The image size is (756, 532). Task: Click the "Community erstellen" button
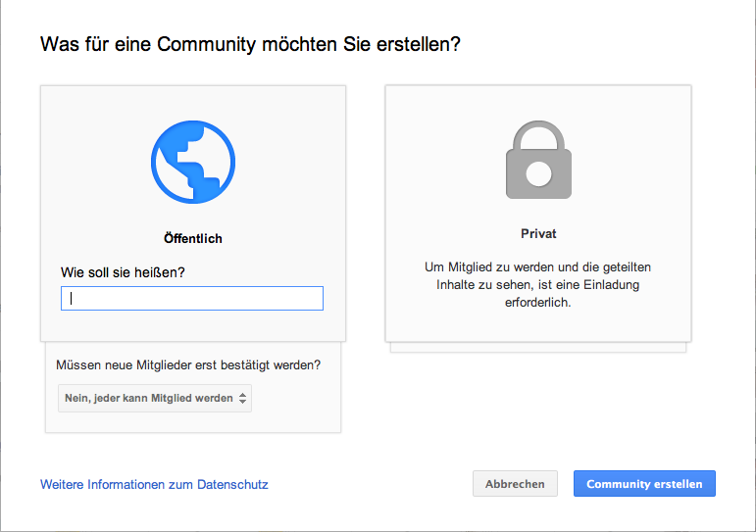pyautogui.click(x=644, y=484)
